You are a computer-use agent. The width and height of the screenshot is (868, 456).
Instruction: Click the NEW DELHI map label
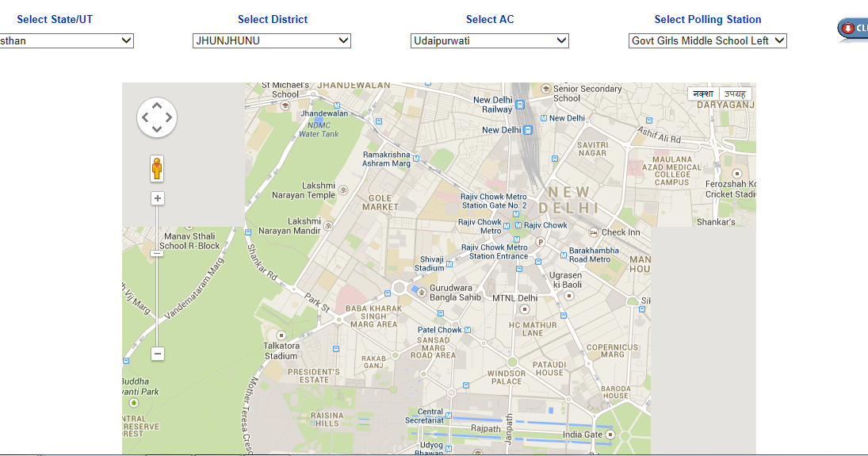click(x=569, y=200)
